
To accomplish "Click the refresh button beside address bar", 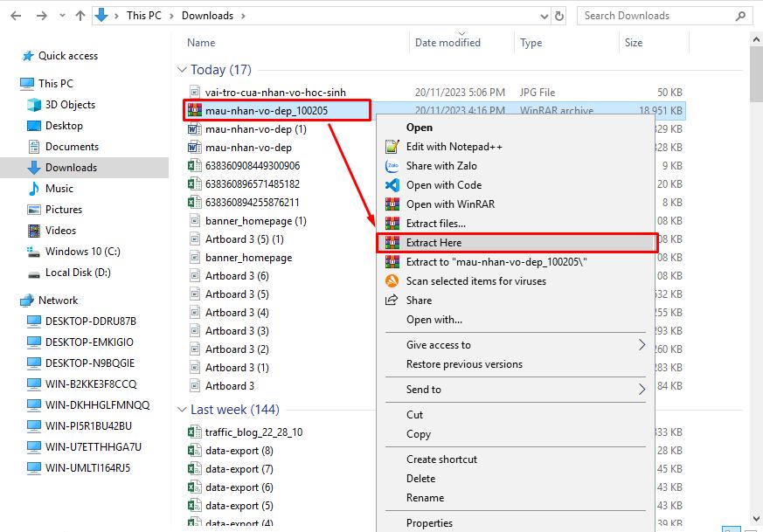I will click(559, 16).
